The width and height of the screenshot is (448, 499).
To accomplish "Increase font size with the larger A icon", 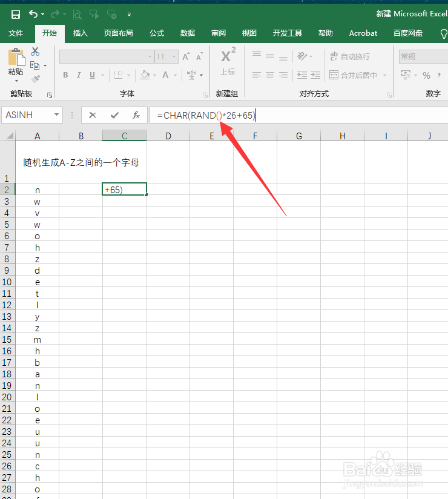I will (x=186, y=57).
